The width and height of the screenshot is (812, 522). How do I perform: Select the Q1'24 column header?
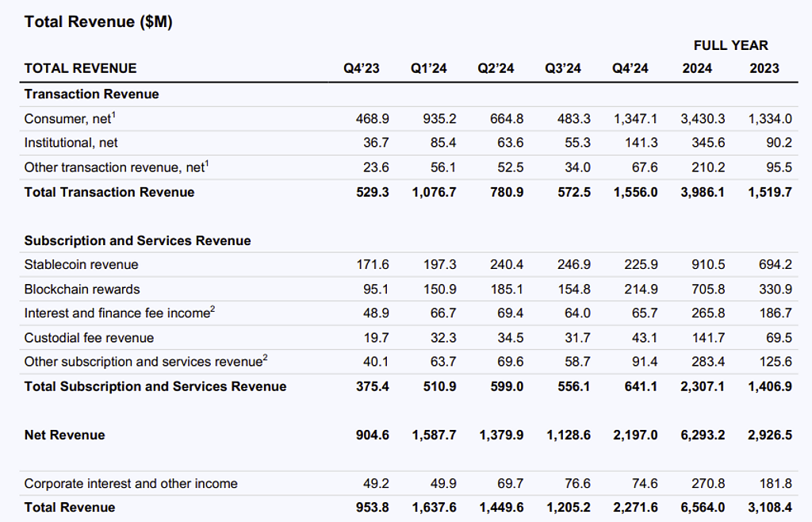point(428,69)
